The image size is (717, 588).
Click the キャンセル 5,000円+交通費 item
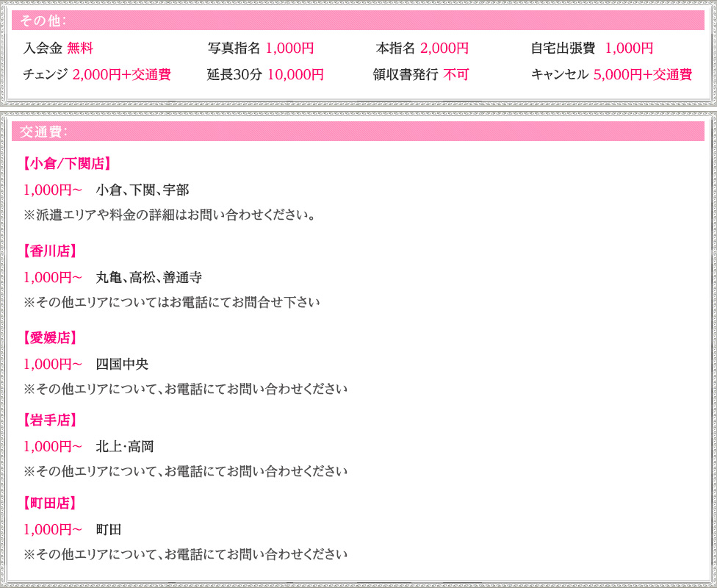point(610,75)
